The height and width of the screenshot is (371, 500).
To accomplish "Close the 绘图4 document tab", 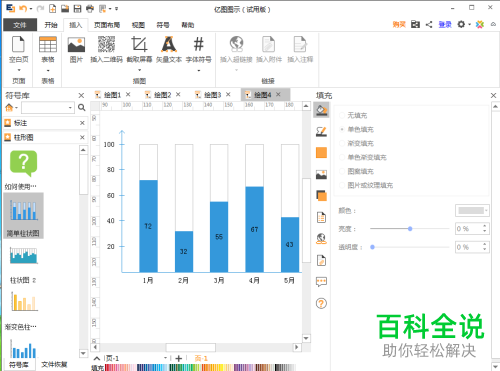I will (278, 95).
